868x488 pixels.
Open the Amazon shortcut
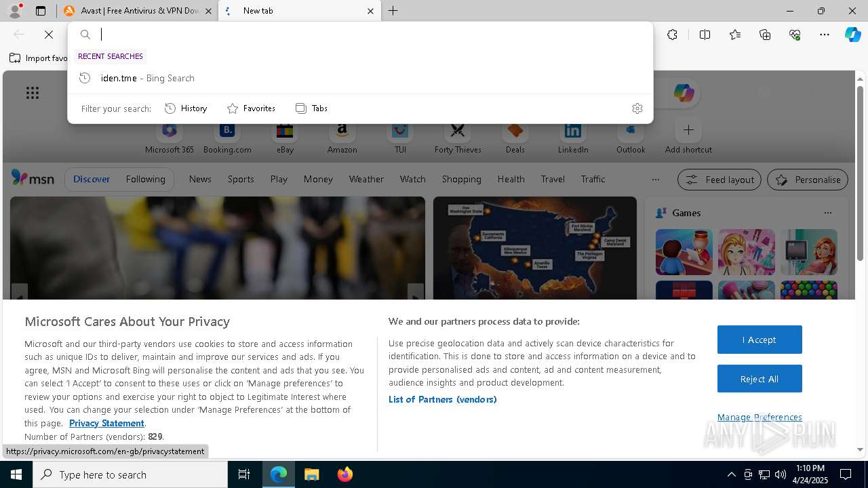click(x=342, y=138)
